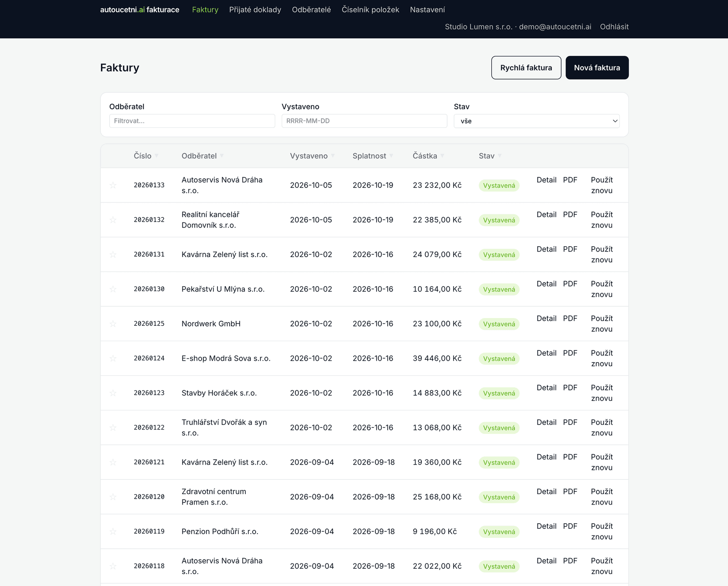This screenshot has height=586, width=728.
Task: Click autoucetni.ai fakturace logo
Action: pyautogui.click(x=140, y=10)
